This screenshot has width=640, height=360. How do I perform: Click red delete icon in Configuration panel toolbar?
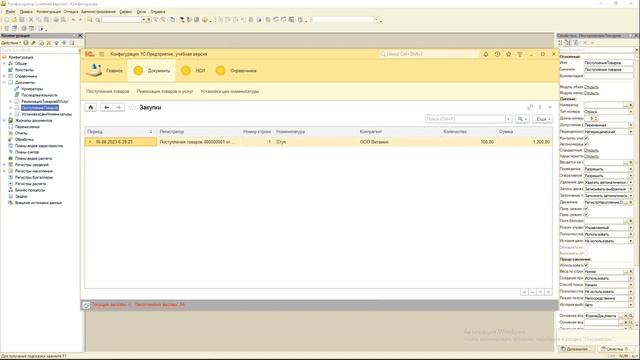(49, 43)
